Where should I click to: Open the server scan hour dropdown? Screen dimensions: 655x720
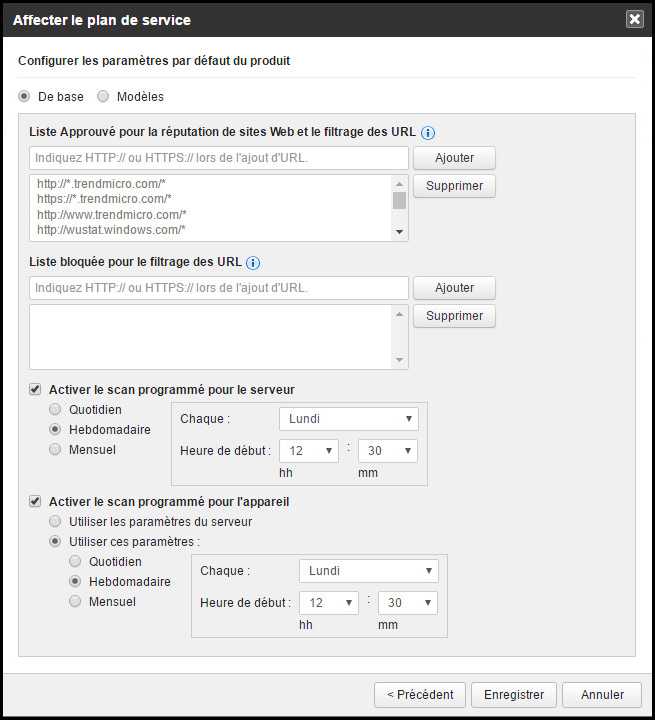[308, 451]
